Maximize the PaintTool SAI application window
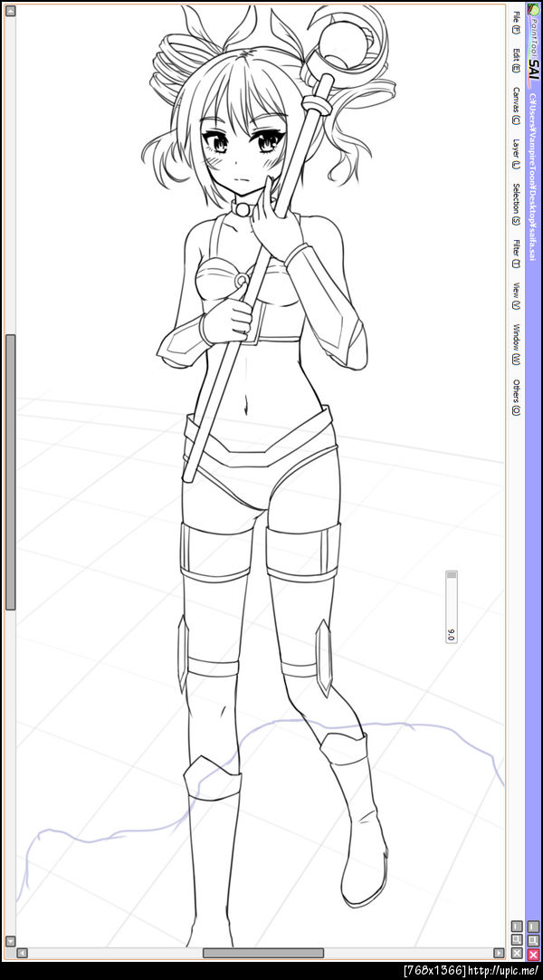Viewport: 543px width, 980px height. pos(533,940)
